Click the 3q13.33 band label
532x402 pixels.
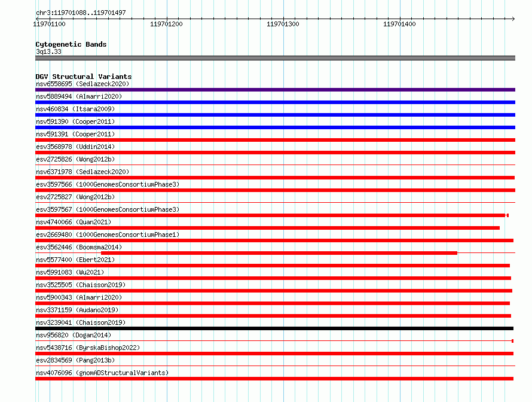coord(48,51)
